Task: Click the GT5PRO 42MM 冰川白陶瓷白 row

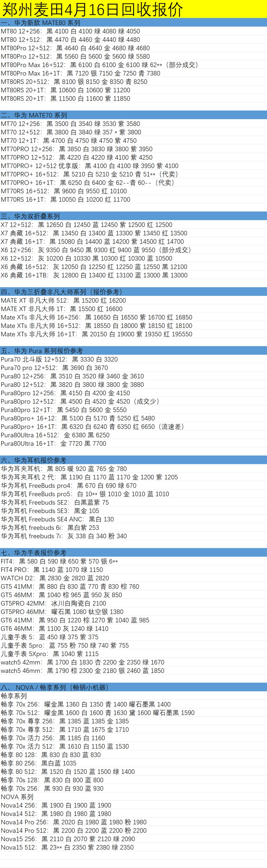Action: point(133,603)
